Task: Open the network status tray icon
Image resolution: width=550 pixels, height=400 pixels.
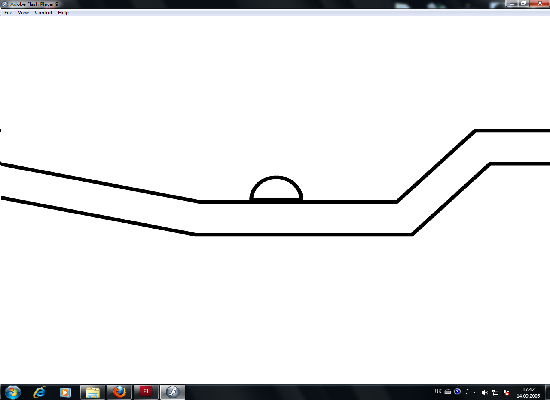Action: tap(495, 392)
